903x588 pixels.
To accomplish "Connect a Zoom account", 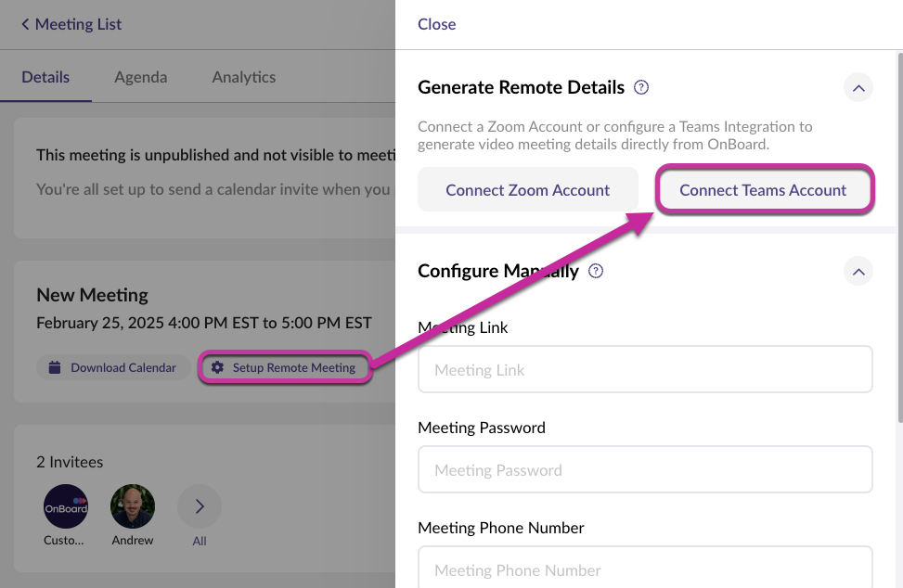I will pyautogui.click(x=527, y=189).
